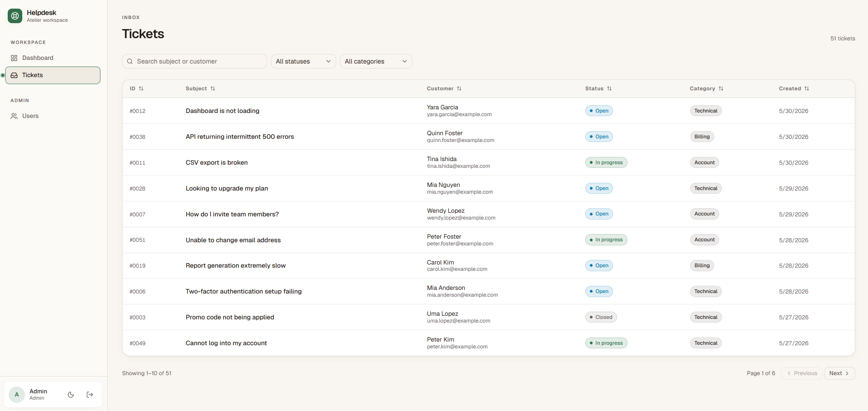Click ticket ID #0007
This screenshot has width=868, height=411.
point(137,215)
